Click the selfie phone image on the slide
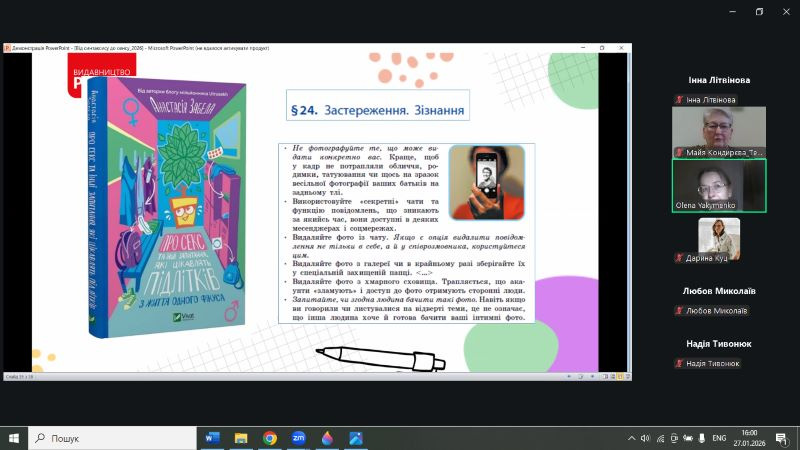 (486, 182)
